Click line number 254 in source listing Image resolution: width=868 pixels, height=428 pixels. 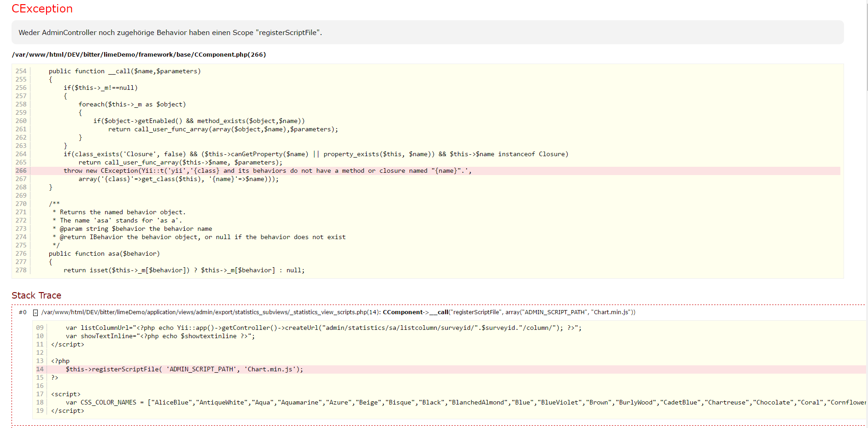pyautogui.click(x=21, y=71)
